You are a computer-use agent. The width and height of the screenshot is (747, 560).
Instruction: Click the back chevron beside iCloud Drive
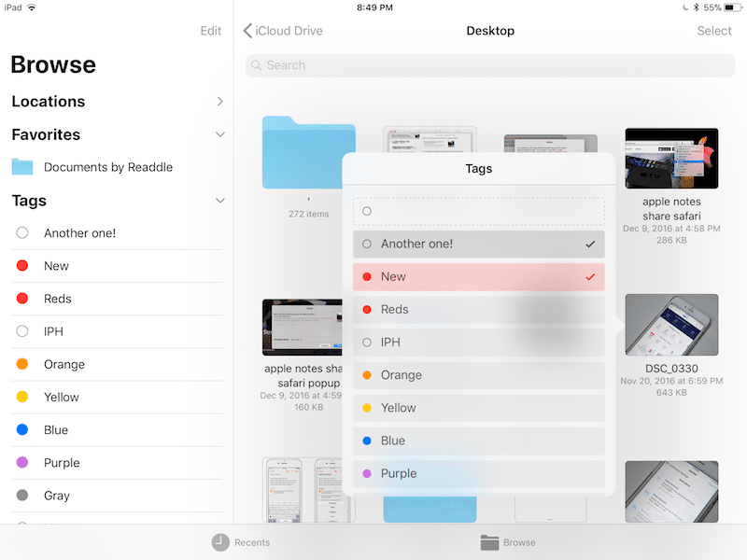(247, 31)
